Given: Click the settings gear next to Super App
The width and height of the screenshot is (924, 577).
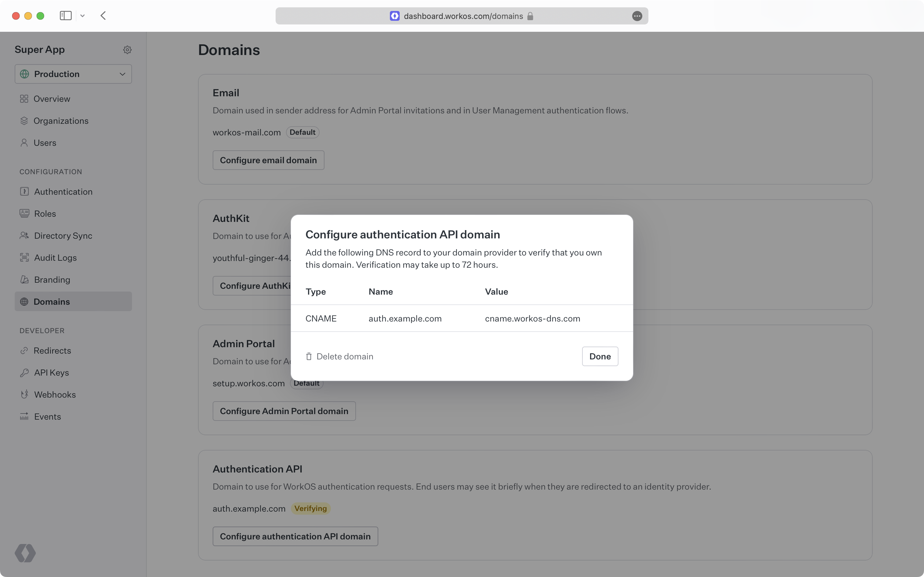Looking at the screenshot, I should [x=127, y=50].
